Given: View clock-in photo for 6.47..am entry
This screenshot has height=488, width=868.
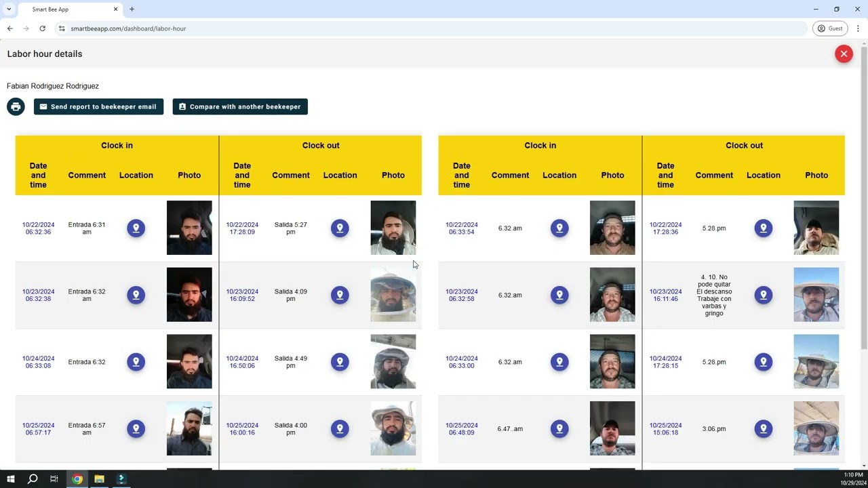Looking at the screenshot, I should coord(612,428).
